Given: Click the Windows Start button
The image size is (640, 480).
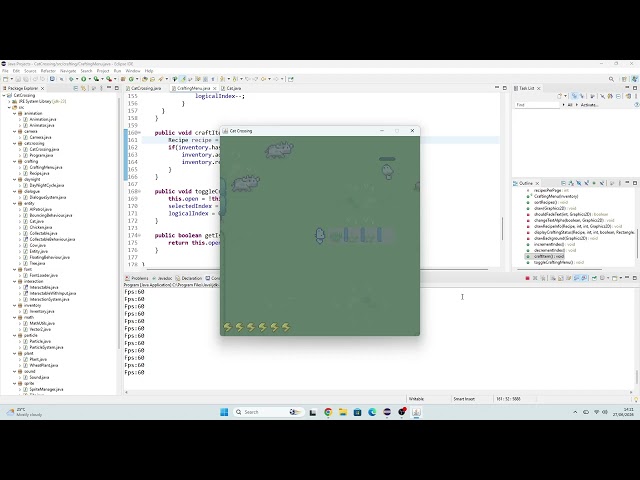Looking at the screenshot, I should (224, 412).
